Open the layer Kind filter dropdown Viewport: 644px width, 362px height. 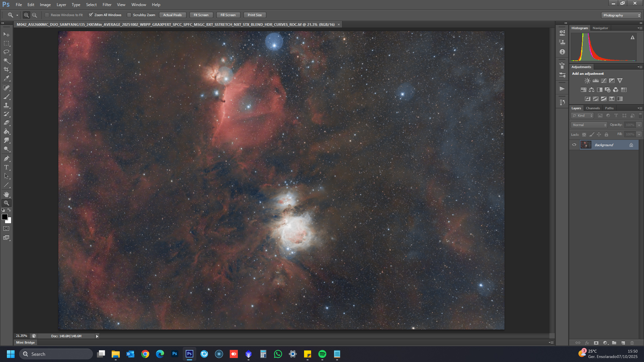click(582, 115)
